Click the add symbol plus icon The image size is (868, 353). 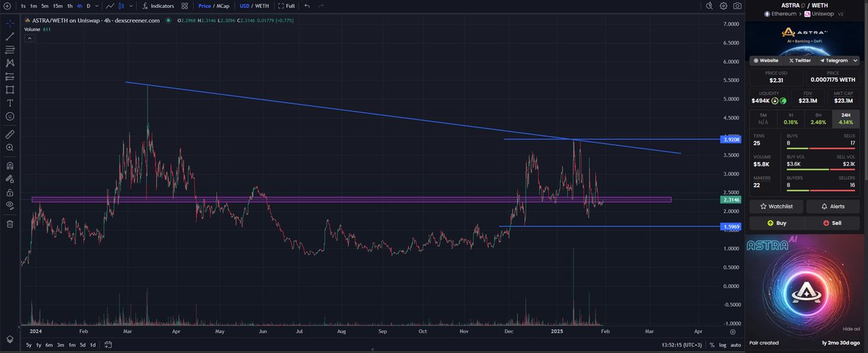[7, 6]
